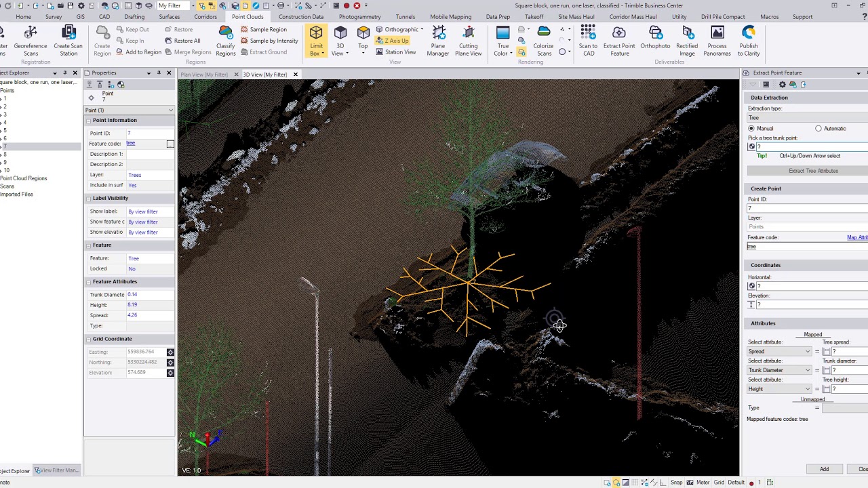Click Publish to Clarity

pos(749,41)
